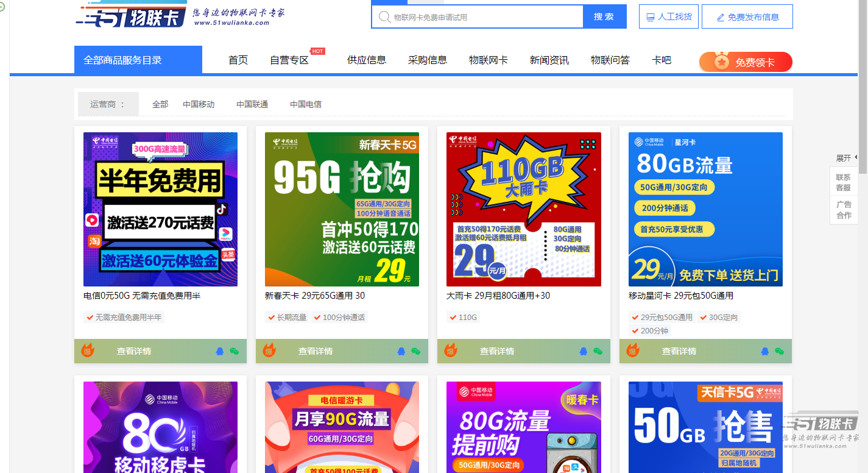Click the medal icon on the 免费领卡 button
The image size is (868, 473).
tap(722, 62)
